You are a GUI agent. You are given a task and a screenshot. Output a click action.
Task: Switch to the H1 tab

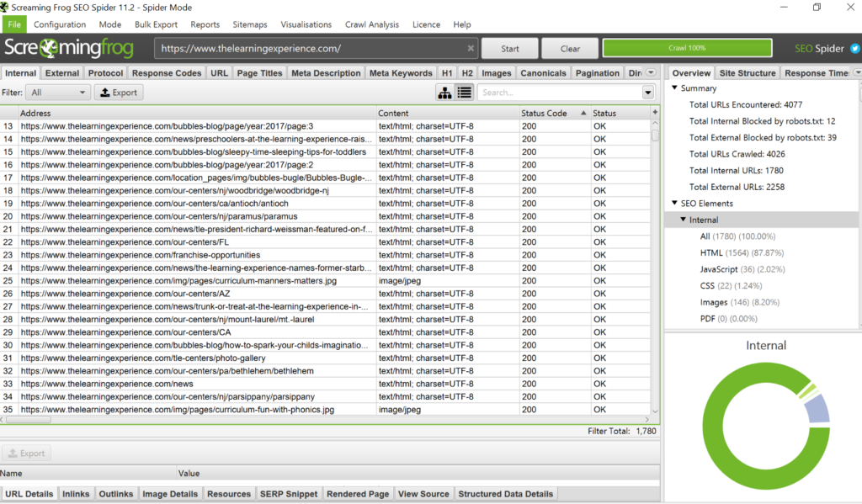447,73
